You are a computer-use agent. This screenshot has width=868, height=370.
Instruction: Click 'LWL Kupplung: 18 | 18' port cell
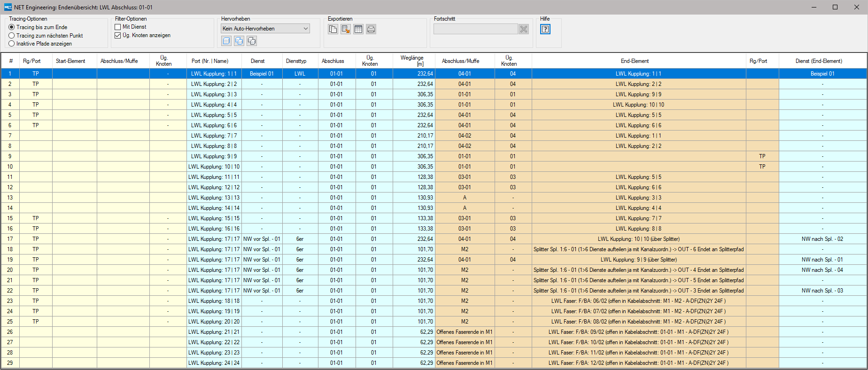(x=214, y=301)
